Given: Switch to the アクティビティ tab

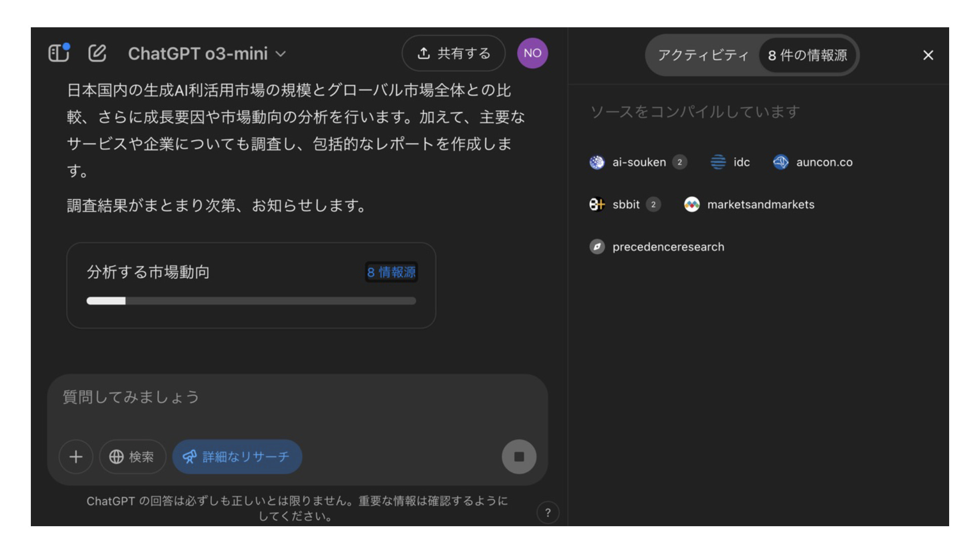Looking at the screenshot, I should (x=704, y=56).
